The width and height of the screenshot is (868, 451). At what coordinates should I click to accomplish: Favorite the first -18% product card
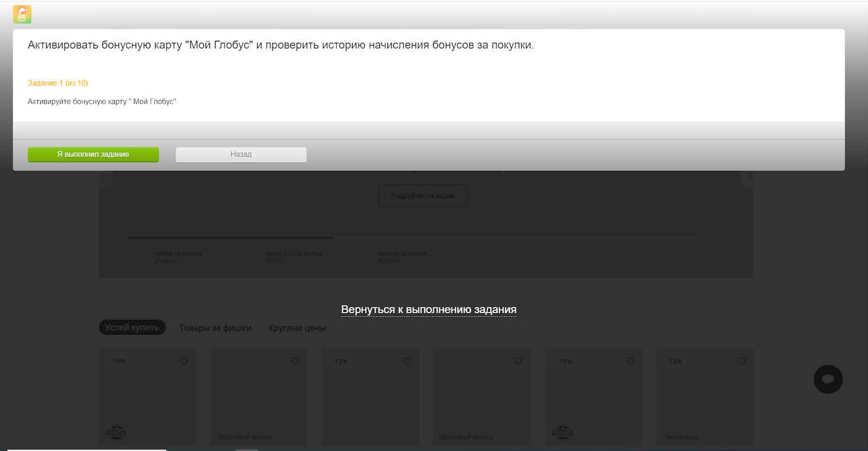point(184,361)
